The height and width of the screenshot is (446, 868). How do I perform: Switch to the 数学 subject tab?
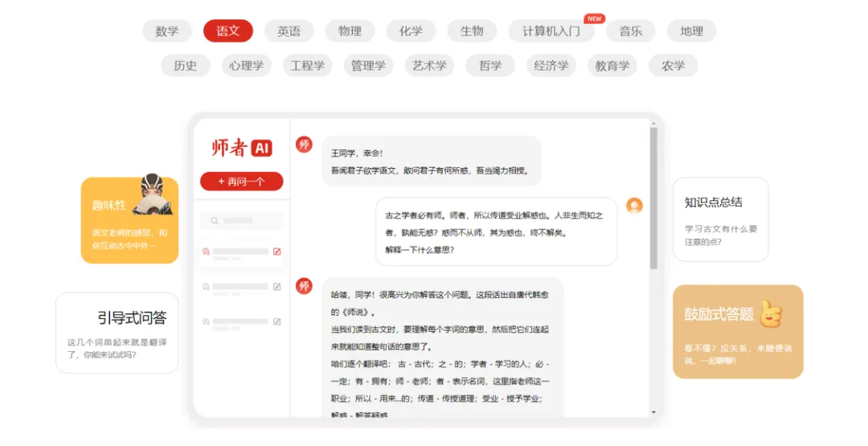(x=167, y=31)
